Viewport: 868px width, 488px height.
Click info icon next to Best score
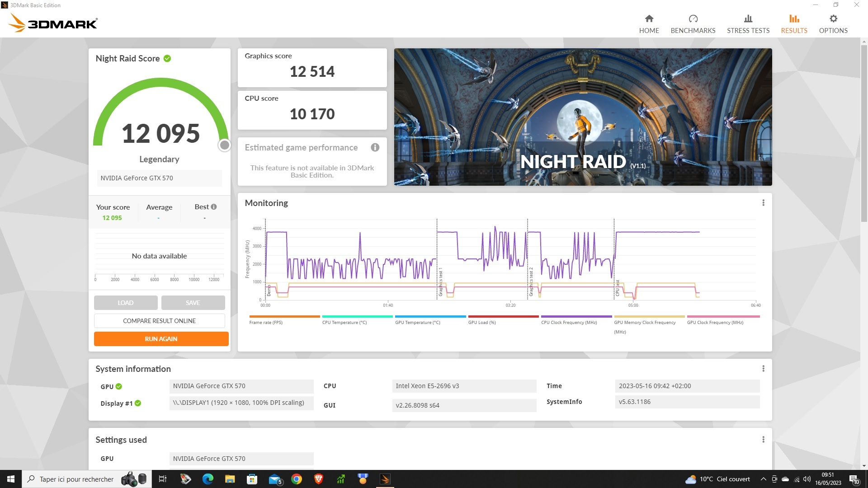coord(214,207)
